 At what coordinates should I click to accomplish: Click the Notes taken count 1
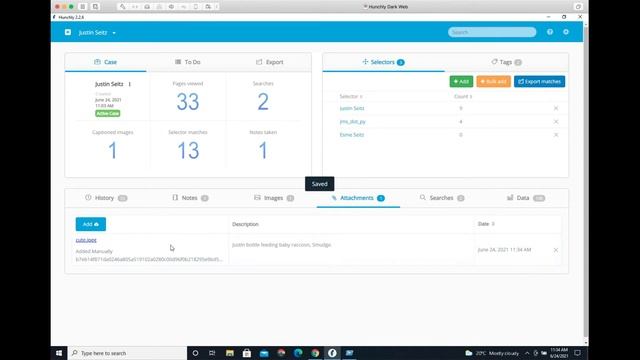click(263, 151)
